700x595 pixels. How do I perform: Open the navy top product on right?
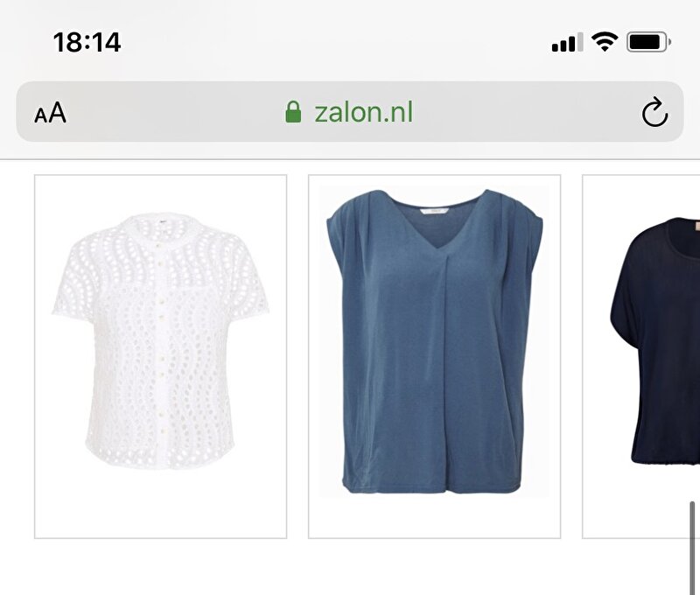(641, 356)
